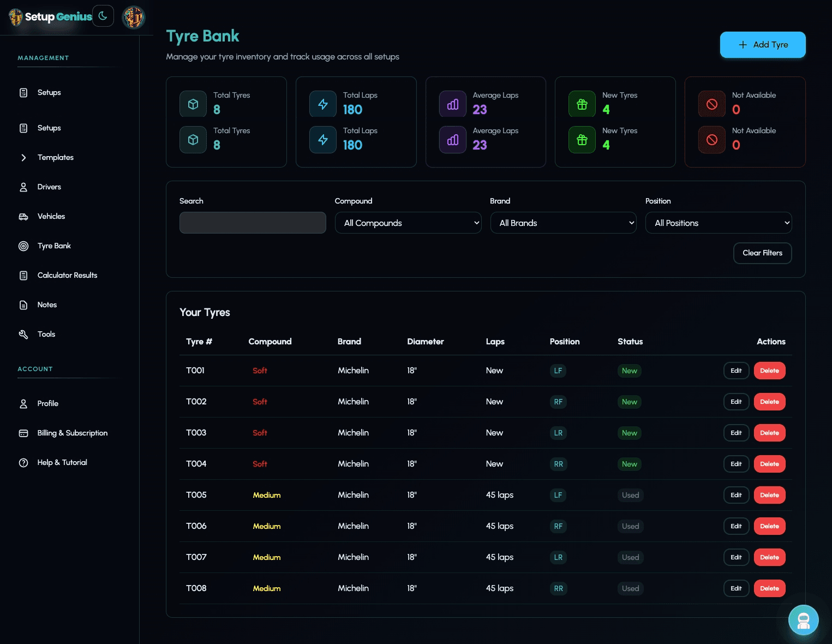Select the Tyre Bank target icon

click(x=23, y=246)
